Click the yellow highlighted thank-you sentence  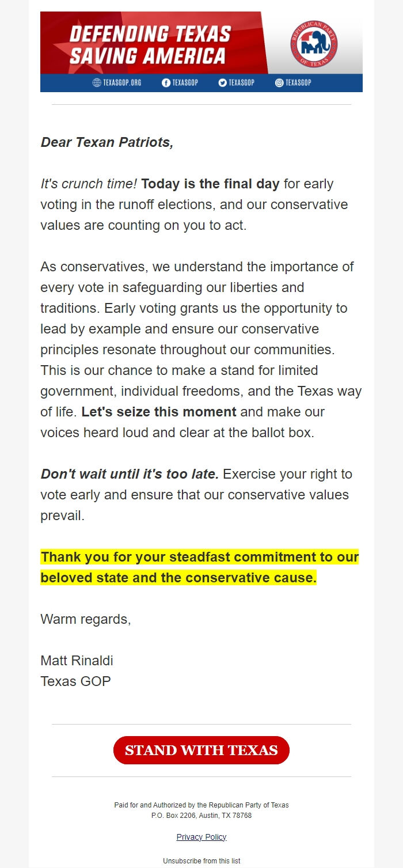(x=200, y=567)
